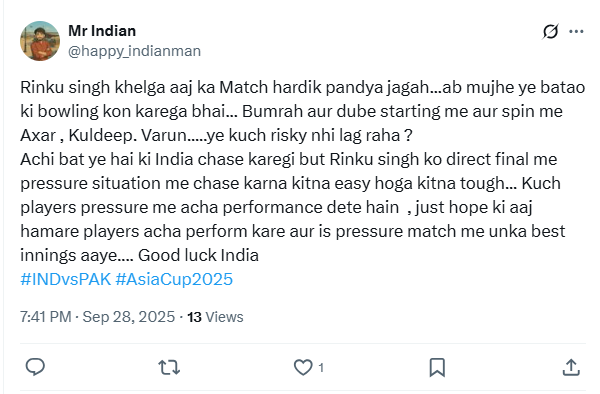Click the display name Mr Indian
Screen dimensions: 600x394
click(x=102, y=31)
